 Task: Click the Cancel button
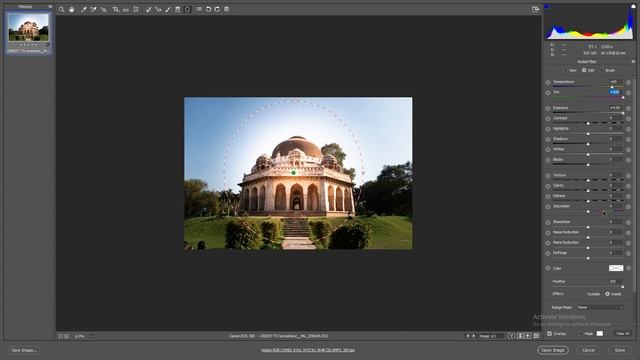tap(588, 350)
